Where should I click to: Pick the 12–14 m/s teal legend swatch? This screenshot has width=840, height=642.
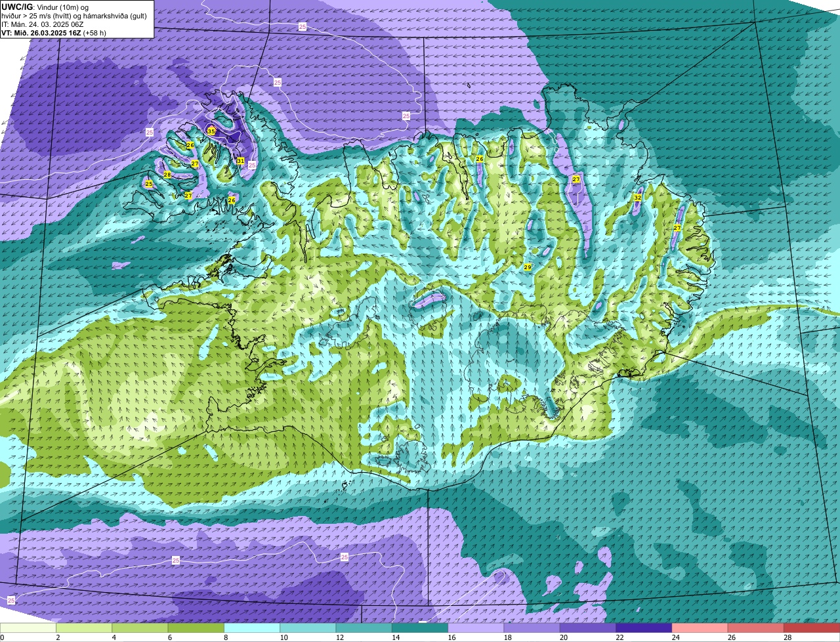[x=364, y=628]
